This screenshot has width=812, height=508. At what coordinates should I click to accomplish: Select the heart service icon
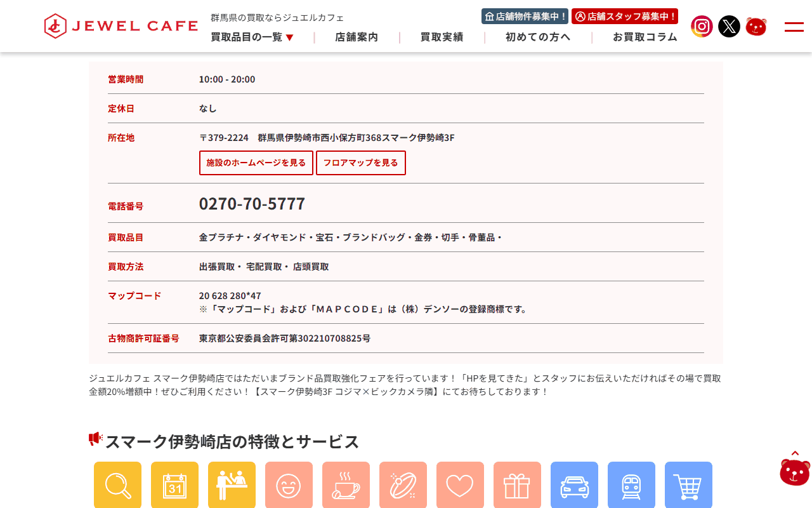point(460,485)
